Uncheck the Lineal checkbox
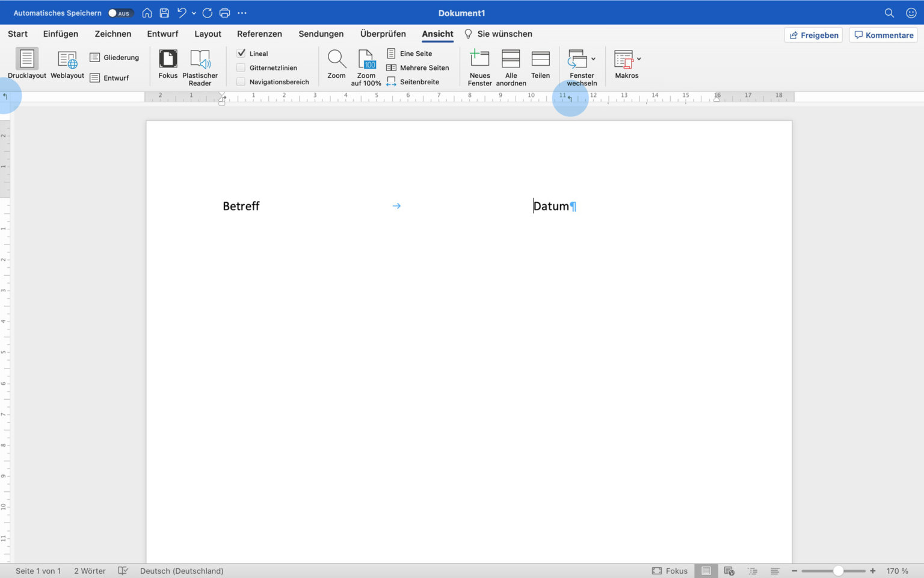 pos(241,53)
